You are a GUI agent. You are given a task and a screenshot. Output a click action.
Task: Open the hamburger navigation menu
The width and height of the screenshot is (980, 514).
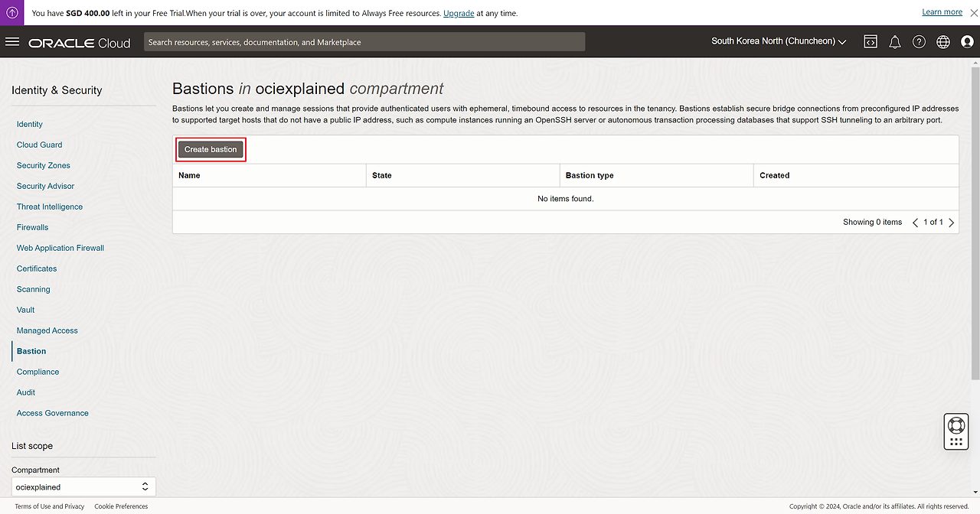[12, 42]
